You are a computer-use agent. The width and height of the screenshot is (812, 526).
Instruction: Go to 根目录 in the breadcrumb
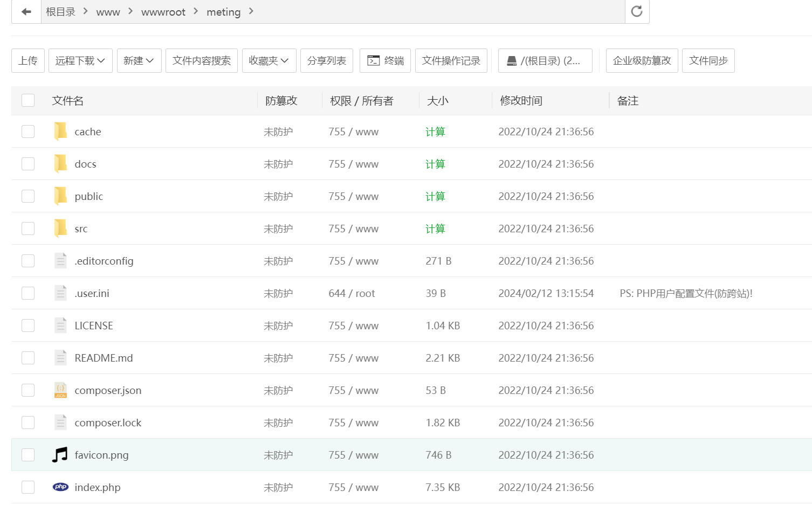pos(60,12)
